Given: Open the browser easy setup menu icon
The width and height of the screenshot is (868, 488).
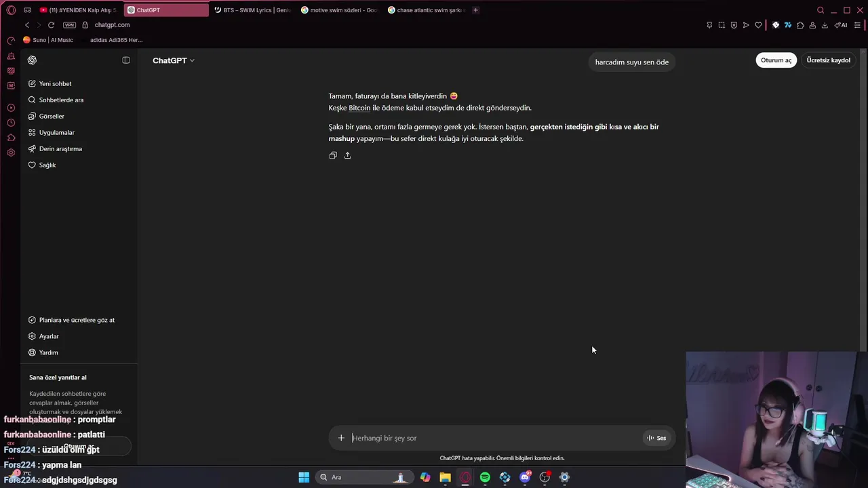Looking at the screenshot, I should [857, 25].
